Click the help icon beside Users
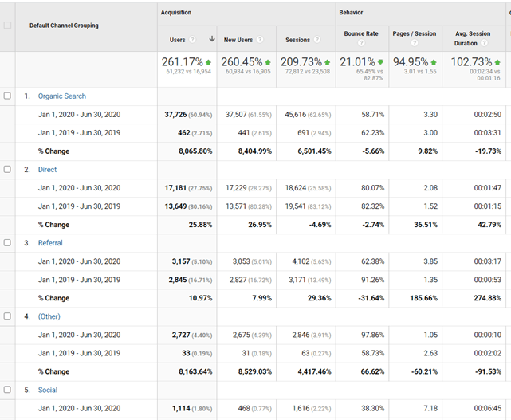This screenshot has width=511, height=420. 194,40
